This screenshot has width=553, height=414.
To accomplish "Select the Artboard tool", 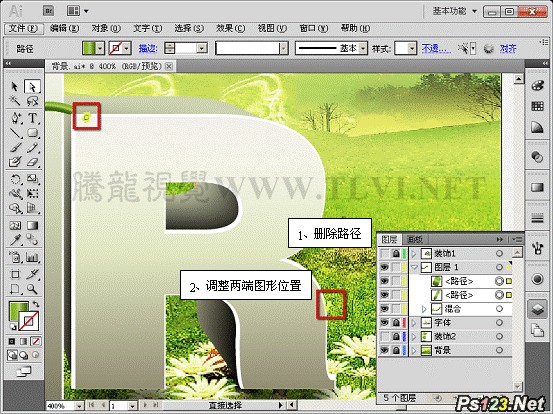I will pos(15,274).
